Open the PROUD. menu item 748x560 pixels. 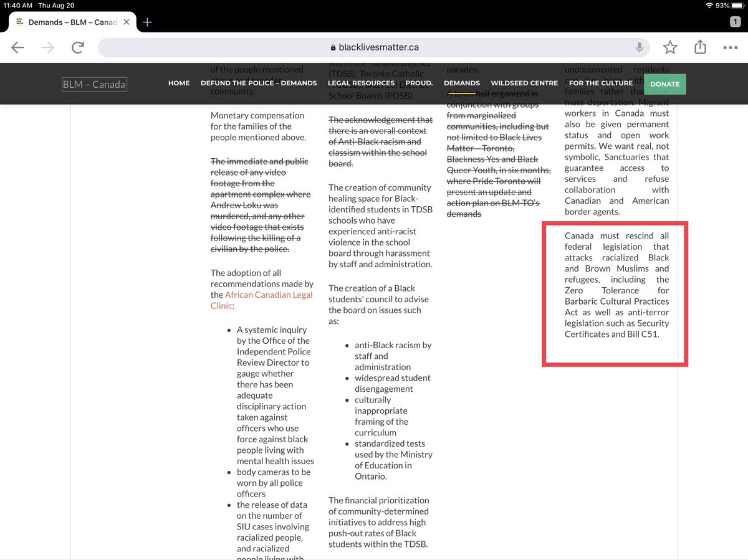(x=420, y=83)
